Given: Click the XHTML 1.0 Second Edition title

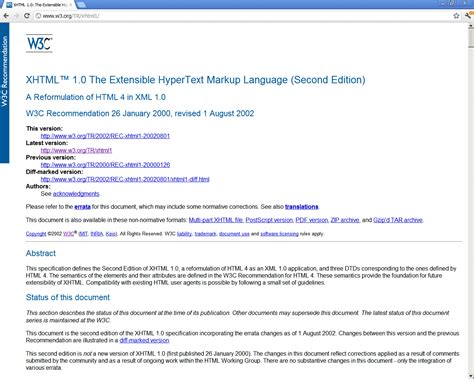Looking at the screenshot, I should click(196, 80).
